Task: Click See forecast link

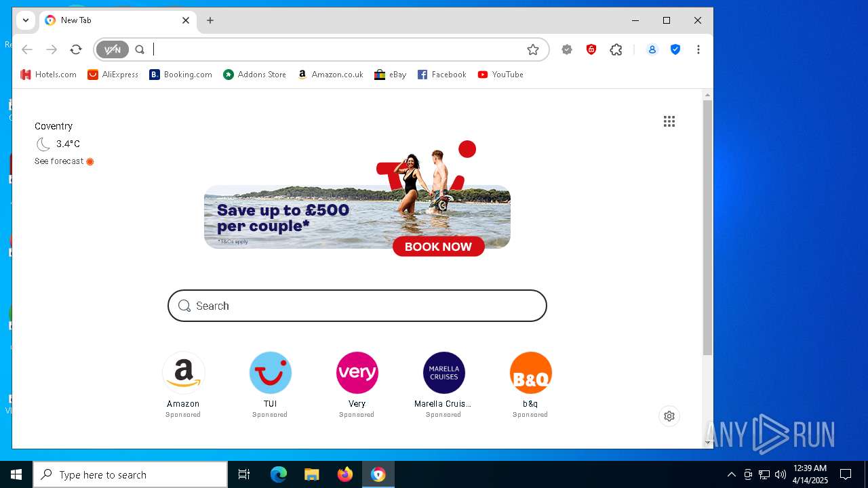Action: [64, 161]
